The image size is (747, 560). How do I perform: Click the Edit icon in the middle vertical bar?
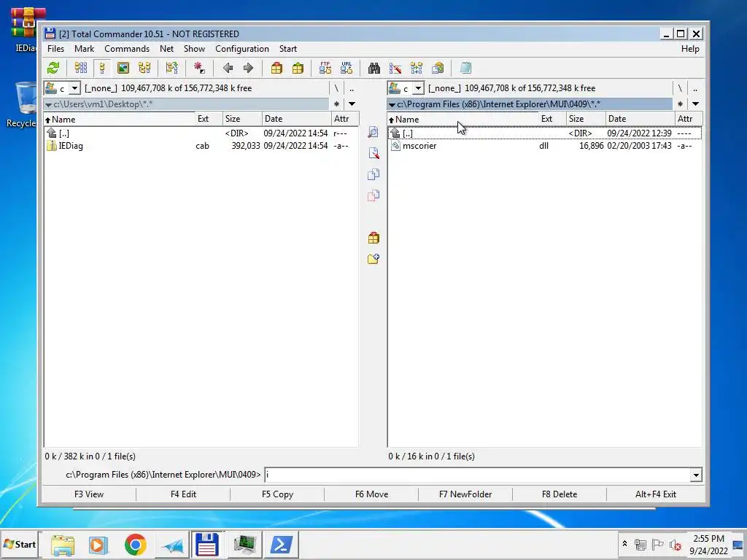(x=373, y=153)
